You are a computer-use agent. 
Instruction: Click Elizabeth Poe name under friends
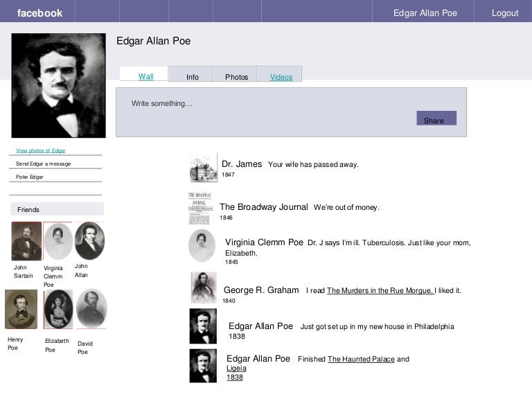(57, 345)
